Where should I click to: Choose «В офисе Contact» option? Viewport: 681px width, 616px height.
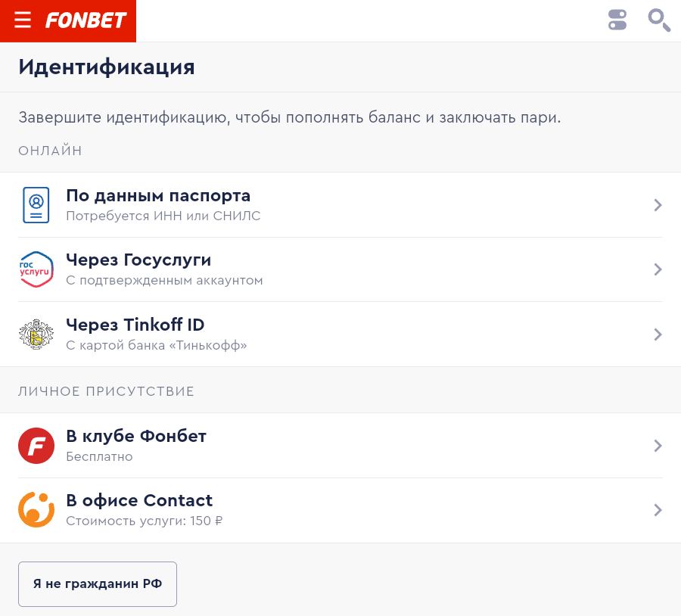point(139,501)
